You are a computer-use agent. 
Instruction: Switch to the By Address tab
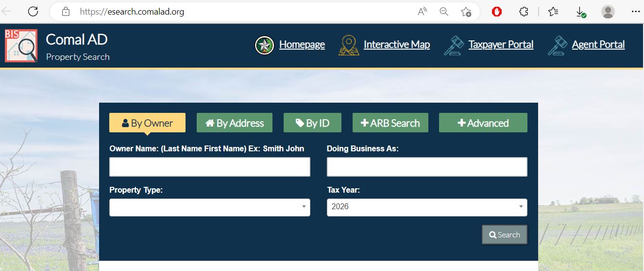(234, 123)
